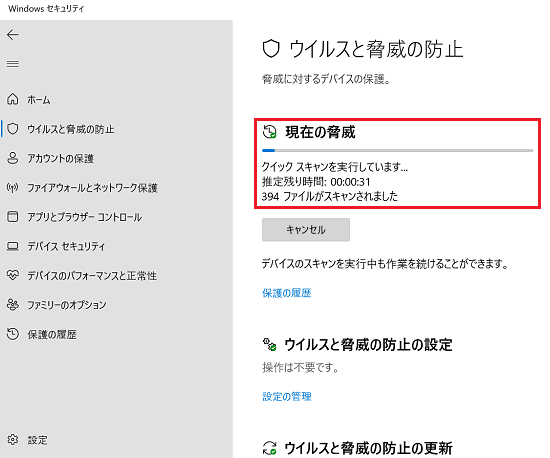Click the quick scan progress bar
550x458 pixels.
tap(398, 150)
